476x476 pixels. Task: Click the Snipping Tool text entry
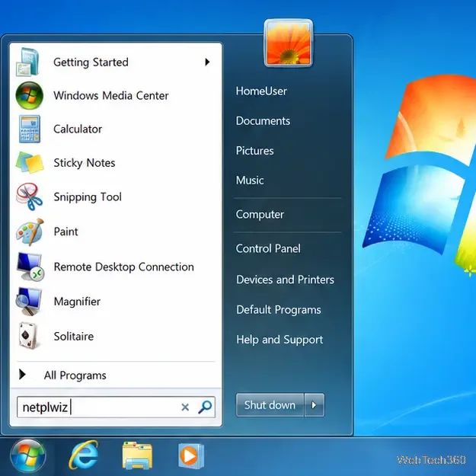[x=88, y=197]
